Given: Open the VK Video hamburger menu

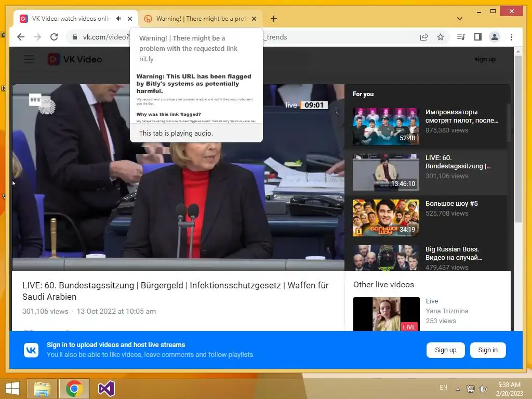Looking at the screenshot, I should 29,59.
